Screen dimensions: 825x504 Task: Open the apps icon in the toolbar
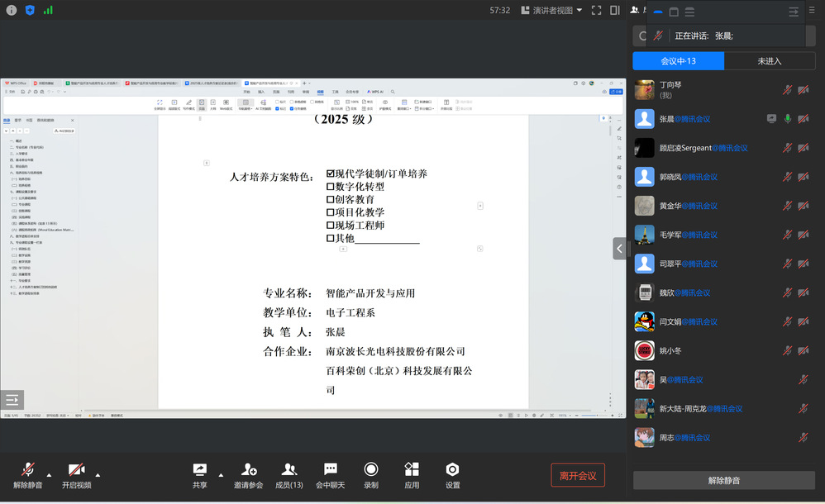coord(412,470)
